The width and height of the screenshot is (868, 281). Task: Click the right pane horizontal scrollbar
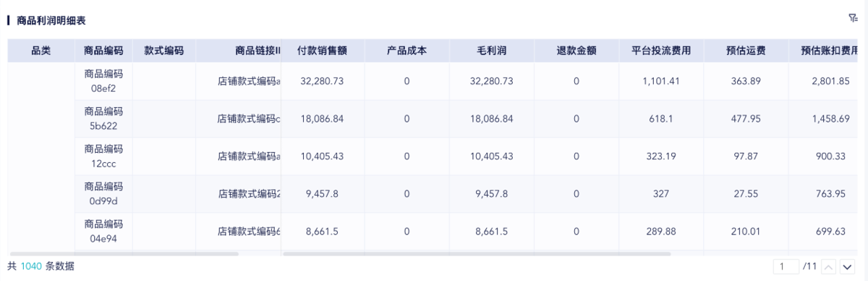point(477,254)
